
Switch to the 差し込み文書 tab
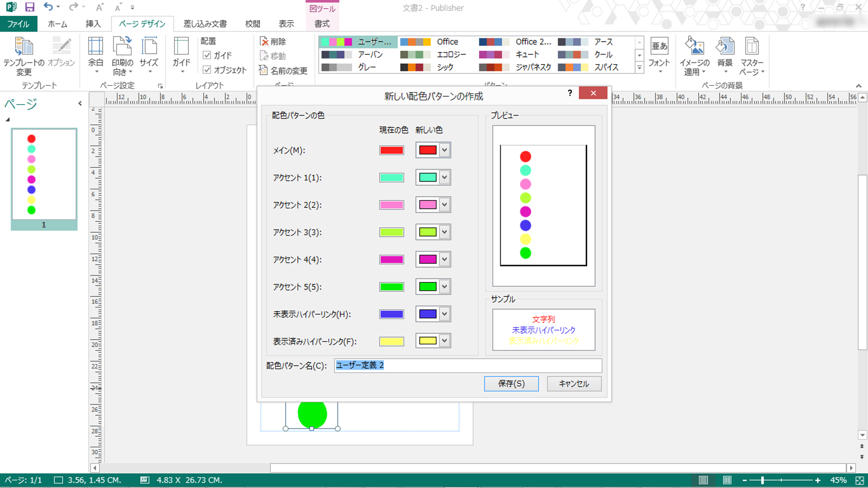click(x=205, y=24)
